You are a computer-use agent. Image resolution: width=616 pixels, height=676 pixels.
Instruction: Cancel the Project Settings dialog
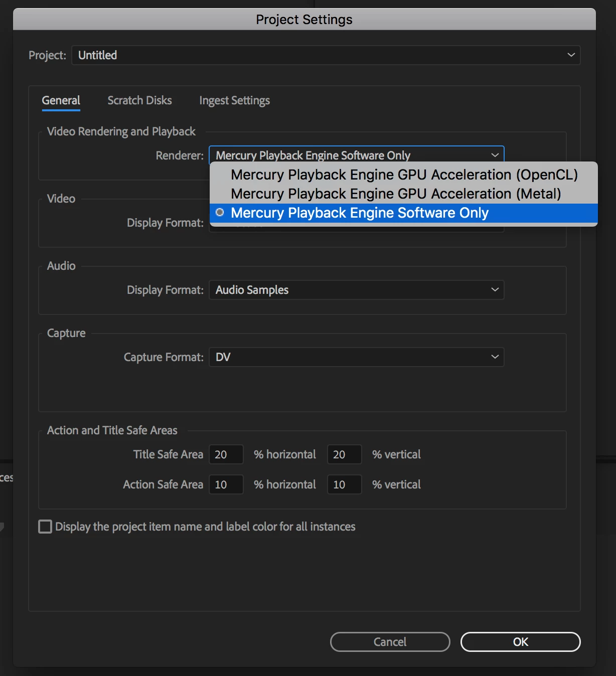point(390,642)
